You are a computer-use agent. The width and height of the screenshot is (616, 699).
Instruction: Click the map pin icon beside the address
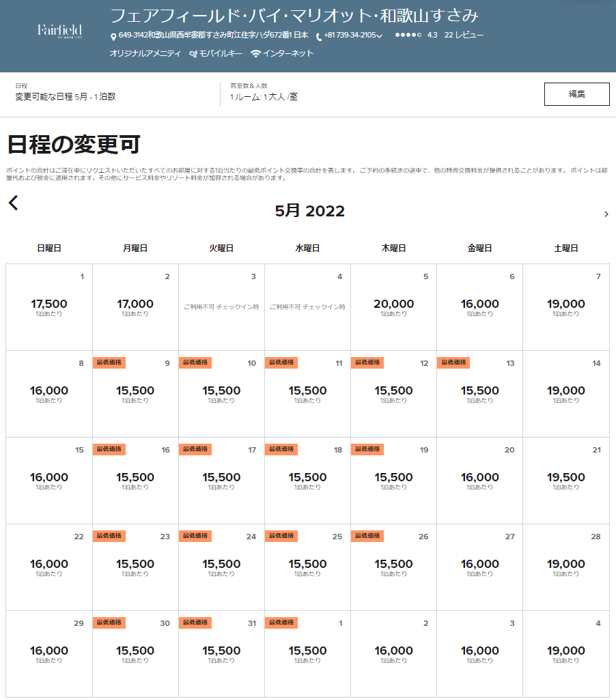[x=113, y=36]
